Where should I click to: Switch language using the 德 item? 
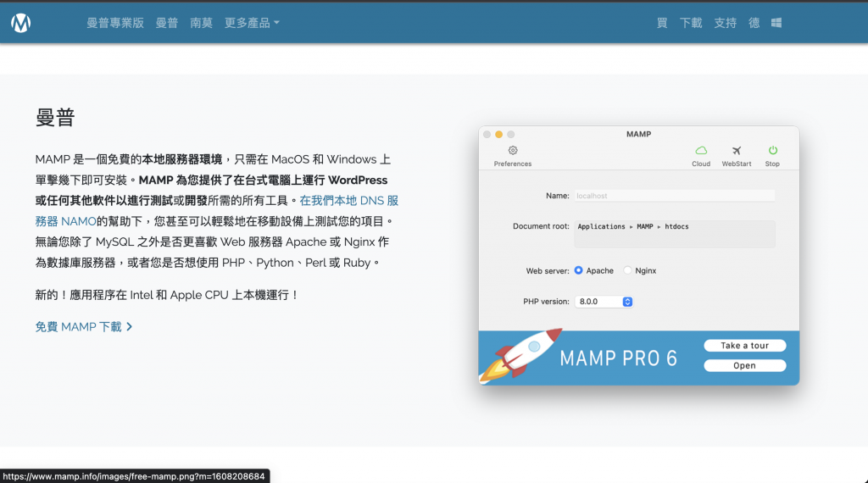(x=754, y=23)
